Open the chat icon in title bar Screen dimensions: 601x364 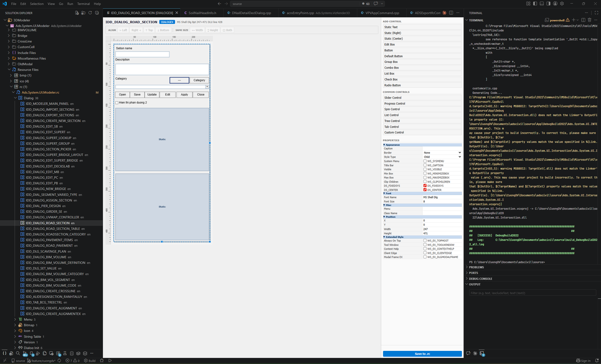(376, 3)
